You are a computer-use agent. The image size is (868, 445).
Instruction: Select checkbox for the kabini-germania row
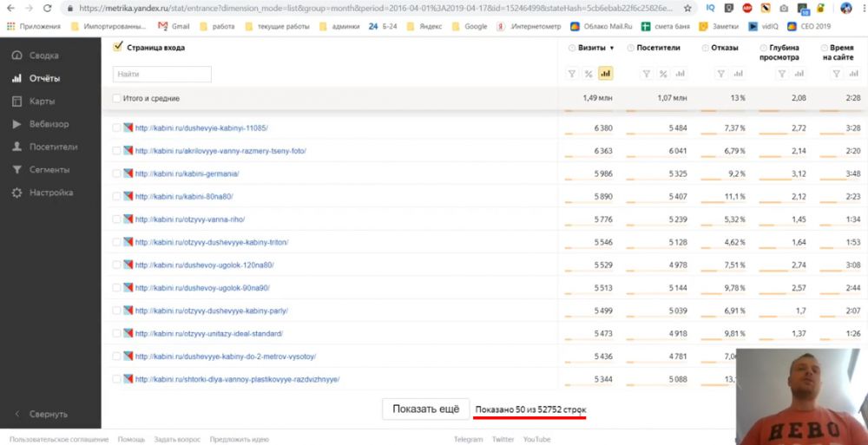coord(117,173)
